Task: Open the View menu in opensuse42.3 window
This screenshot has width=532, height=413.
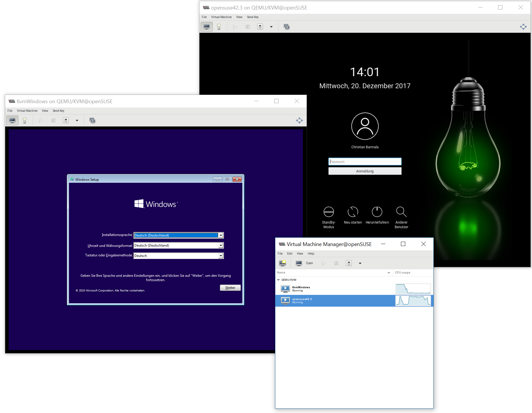Action: 239,17
